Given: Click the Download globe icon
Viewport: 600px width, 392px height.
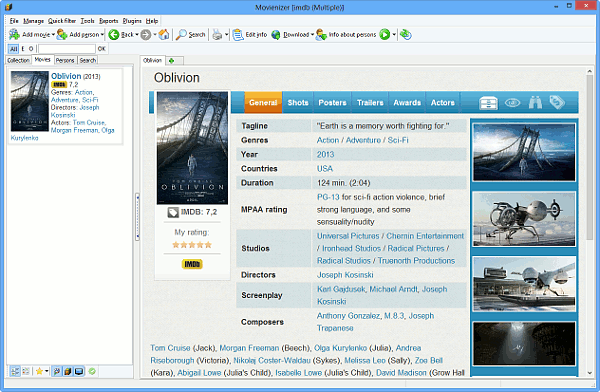Looking at the screenshot, I should 276,35.
